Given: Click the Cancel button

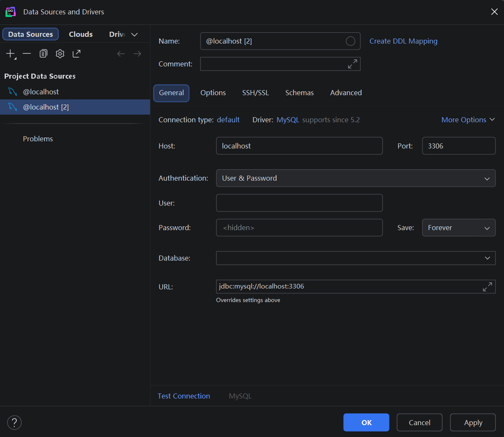Looking at the screenshot, I should (419, 423).
